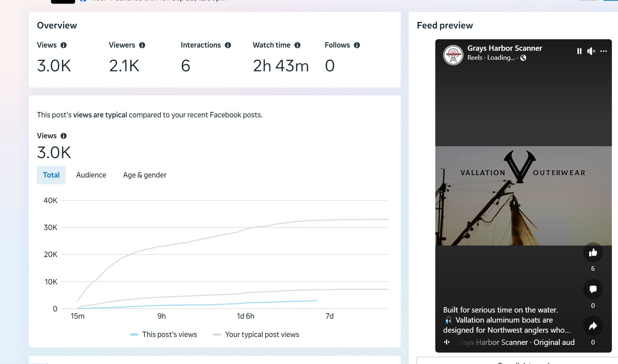Screen dimensions: 618x364
Task: Click Original audio label on reel
Action: pos(554,342)
